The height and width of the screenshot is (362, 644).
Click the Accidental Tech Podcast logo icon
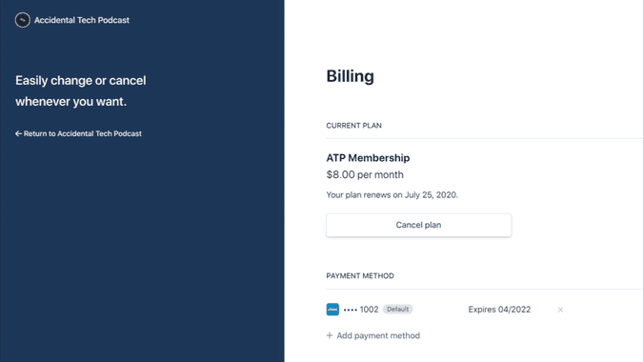[x=23, y=20]
